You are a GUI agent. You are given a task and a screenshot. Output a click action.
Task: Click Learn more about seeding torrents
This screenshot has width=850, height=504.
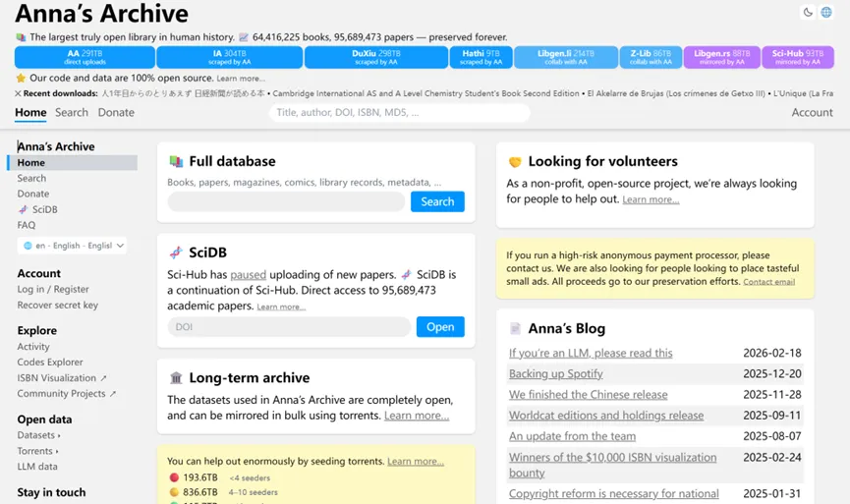pyautogui.click(x=416, y=461)
